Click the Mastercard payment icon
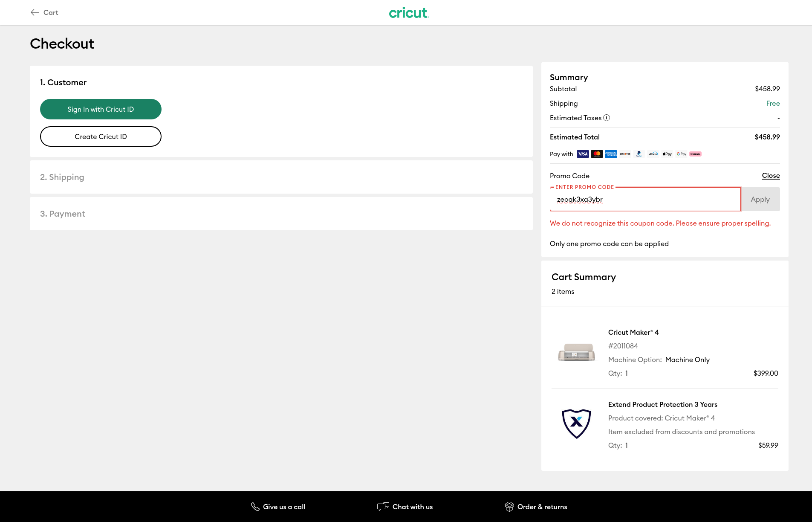This screenshot has height=522, width=812. pos(597,154)
